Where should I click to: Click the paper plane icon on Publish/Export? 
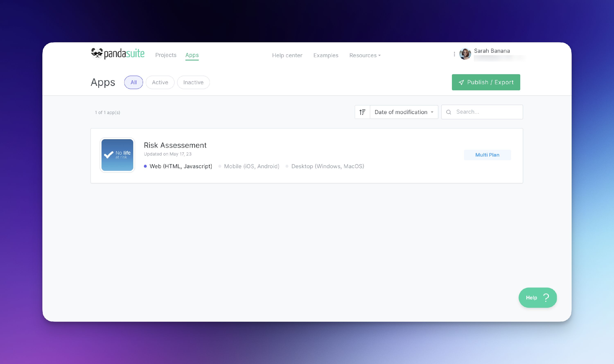coord(462,82)
